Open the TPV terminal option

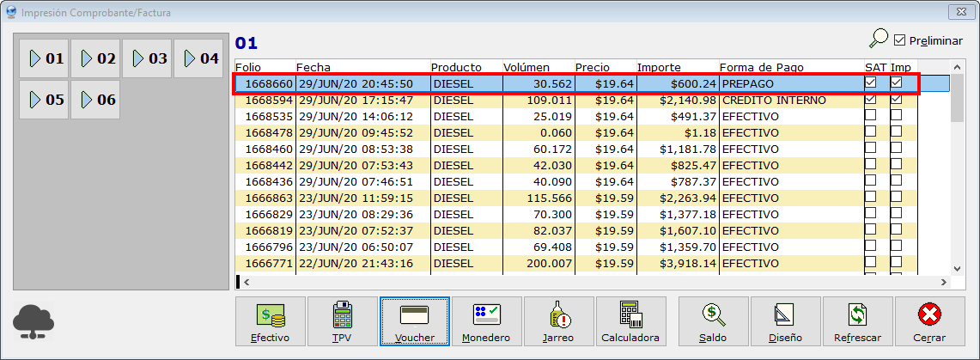point(343,322)
